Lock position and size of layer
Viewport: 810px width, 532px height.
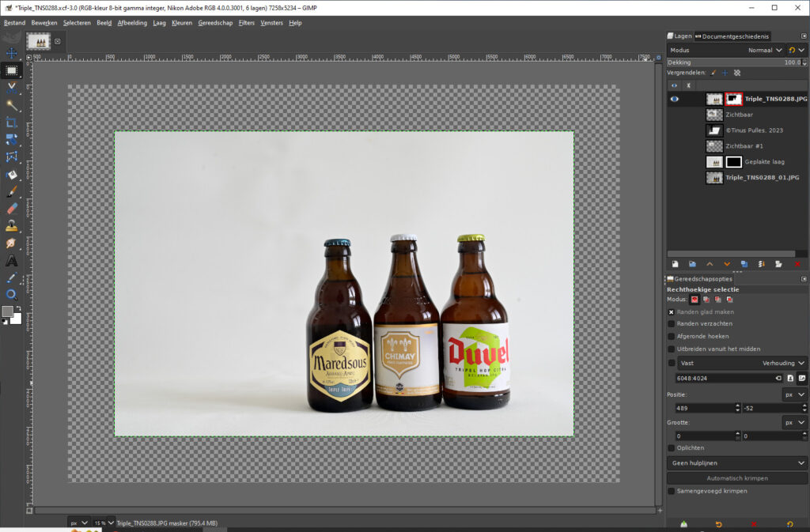(725, 73)
